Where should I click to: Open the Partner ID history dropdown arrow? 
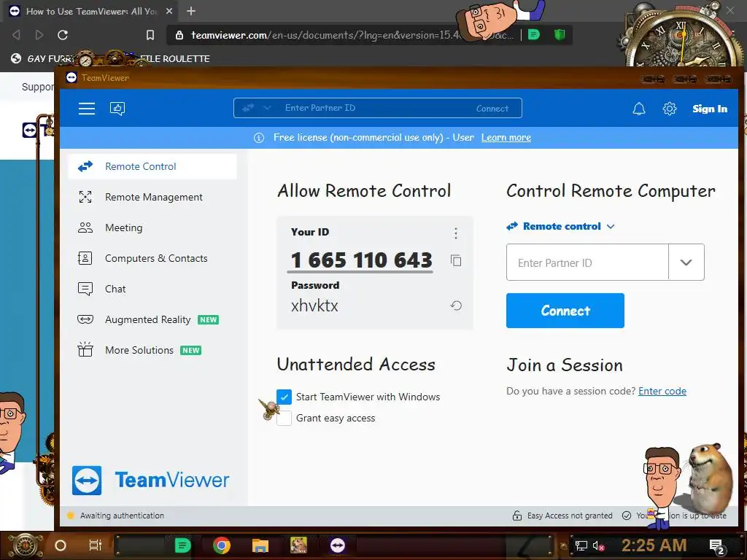686,262
